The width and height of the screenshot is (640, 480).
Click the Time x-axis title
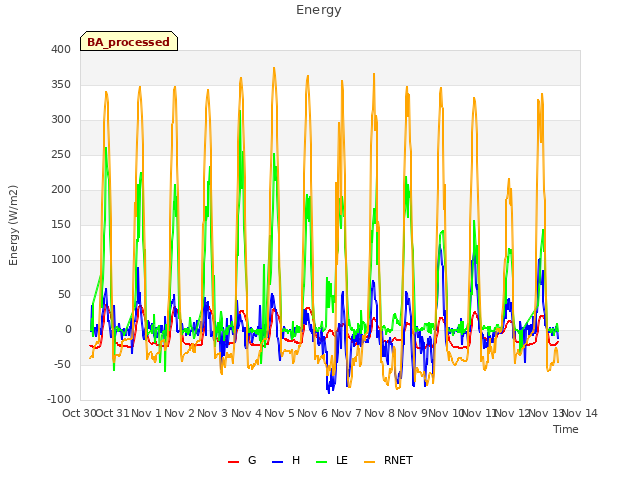pyautogui.click(x=566, y=429)
